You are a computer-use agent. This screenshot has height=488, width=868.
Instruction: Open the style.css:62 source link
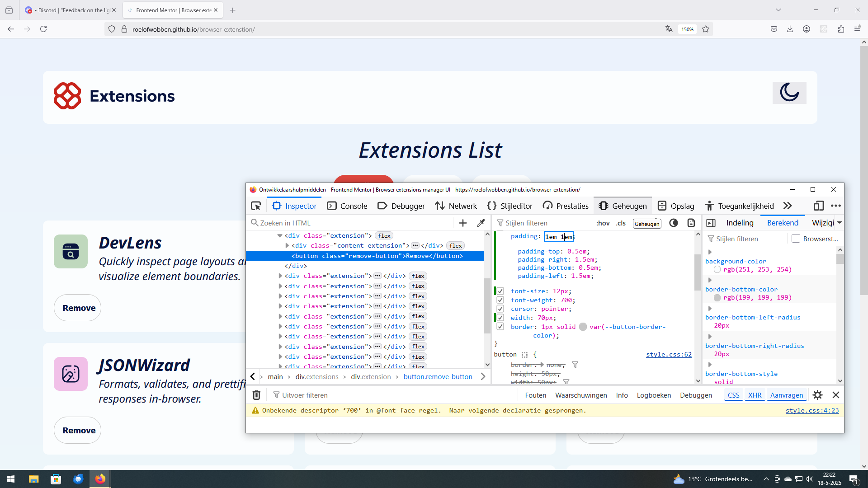669,354
